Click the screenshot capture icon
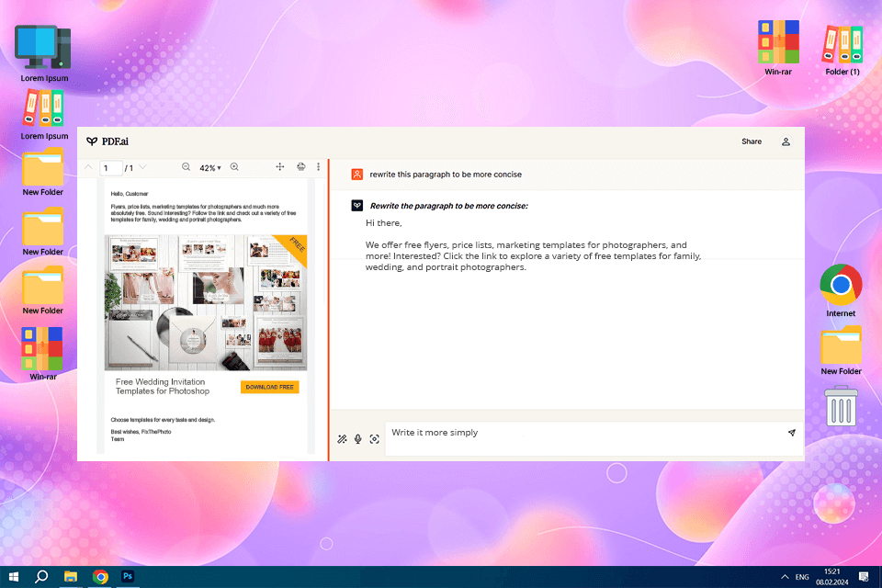882x588 pixels. pyautogui.click(x=374, y=439)
